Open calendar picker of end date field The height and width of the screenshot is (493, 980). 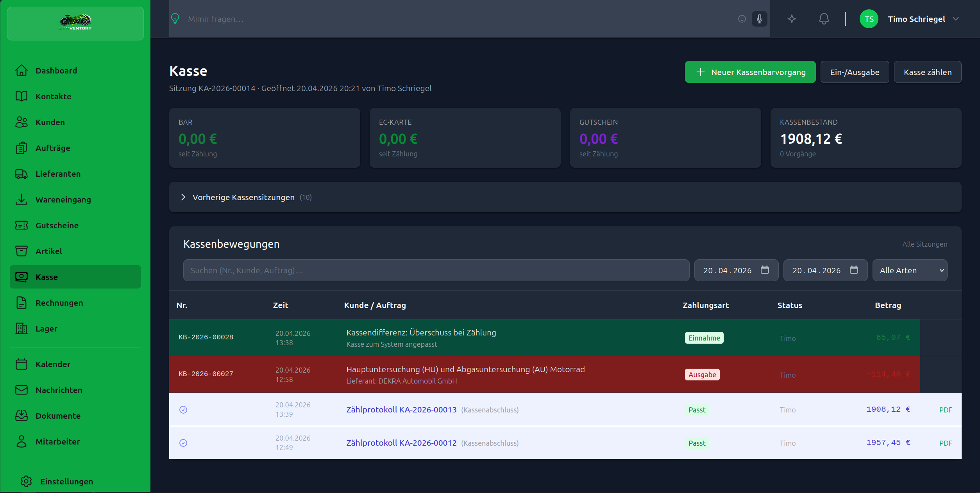(x=854, y=270)
